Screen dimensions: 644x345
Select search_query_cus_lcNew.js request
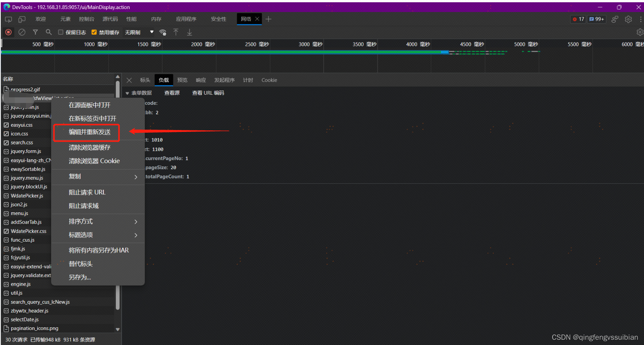pyautogui.click(x=58, y=302)
